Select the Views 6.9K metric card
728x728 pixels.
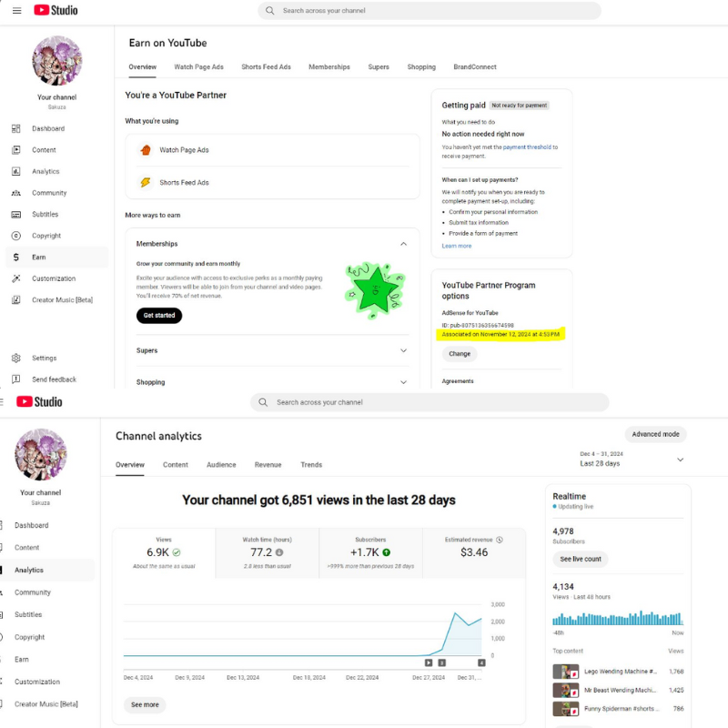point(164,553)
